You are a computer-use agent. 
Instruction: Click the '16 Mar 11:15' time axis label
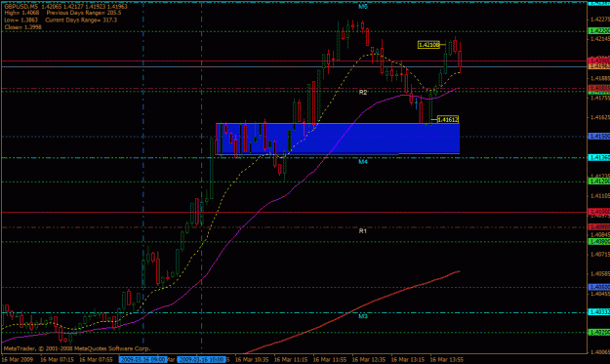291,360
